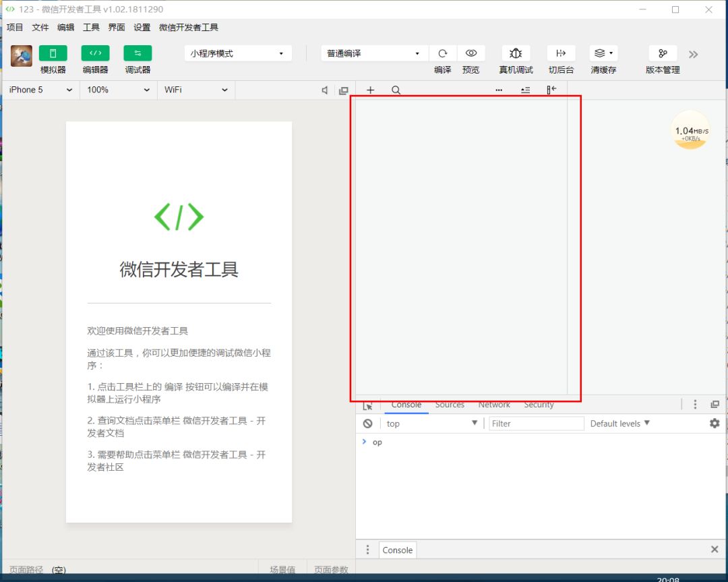This screenshot has width=728, height=582.
Task: Click the green code logo in simulator
Action: [x=179, y=217]
